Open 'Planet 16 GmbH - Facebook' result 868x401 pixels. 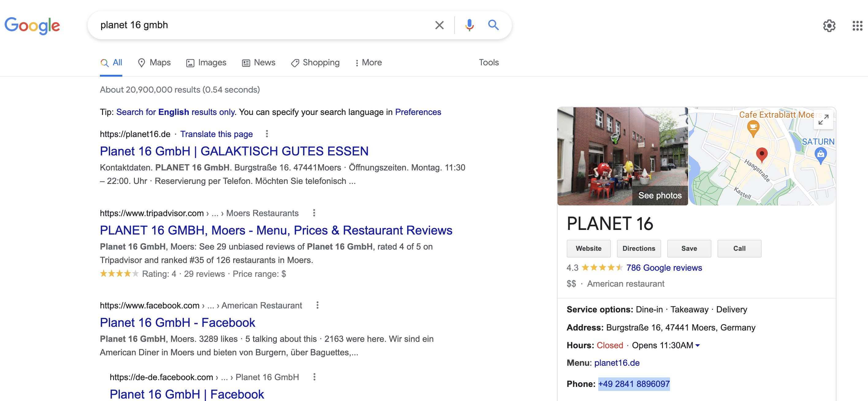(177, 323)
